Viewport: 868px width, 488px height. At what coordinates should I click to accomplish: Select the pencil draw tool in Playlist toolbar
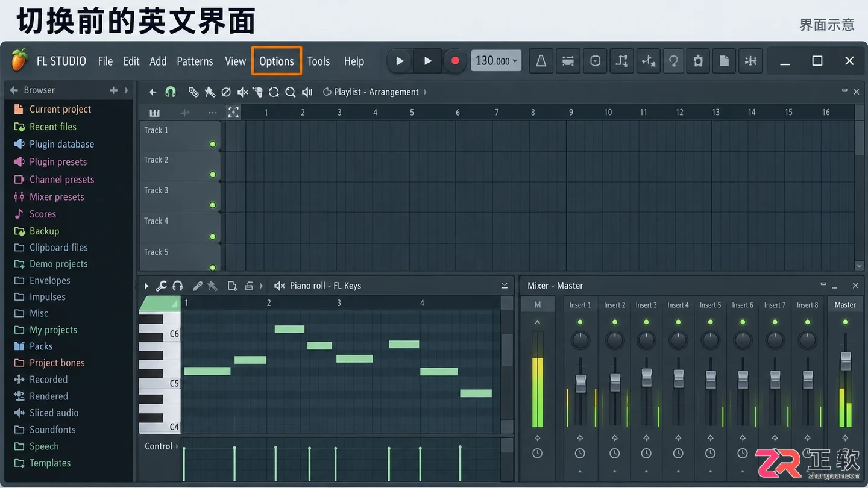coord(193,92)
